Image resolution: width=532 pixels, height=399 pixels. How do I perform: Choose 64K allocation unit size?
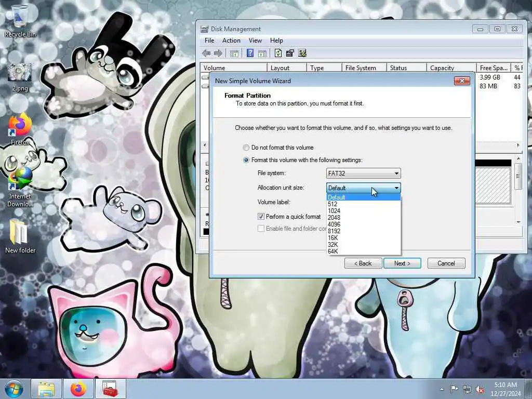click(363, 251)
